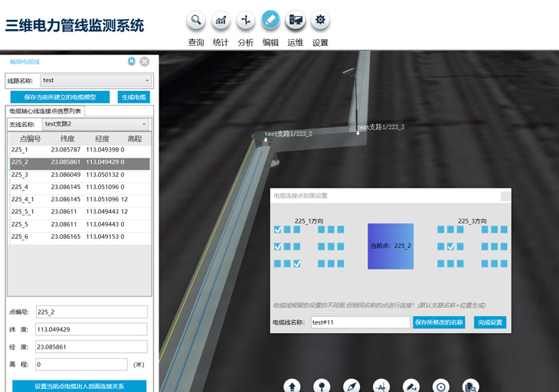Select the 电缆轴心线连接点信息列表 tab
Viewport: 559px width, 392px height.
pyautogui.click(x=45, y=111)
